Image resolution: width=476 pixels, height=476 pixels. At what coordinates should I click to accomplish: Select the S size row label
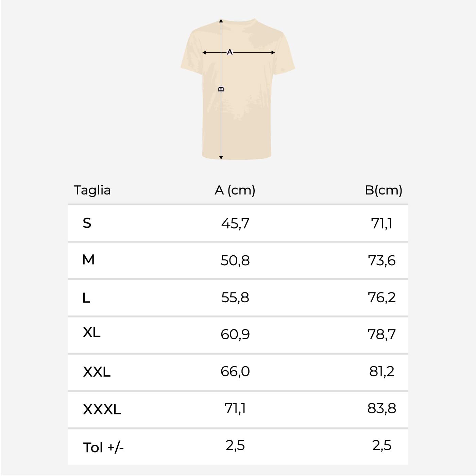pos(87,223)
